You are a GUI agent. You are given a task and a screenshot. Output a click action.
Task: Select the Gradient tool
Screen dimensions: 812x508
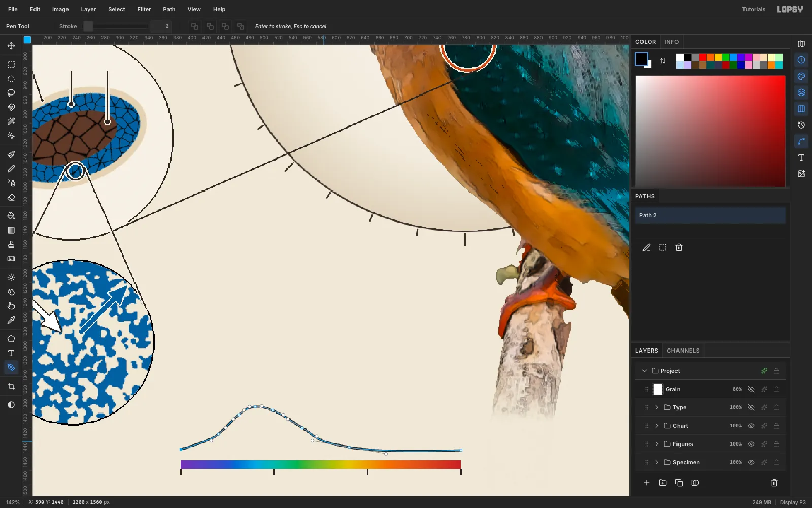pos(11,230)
